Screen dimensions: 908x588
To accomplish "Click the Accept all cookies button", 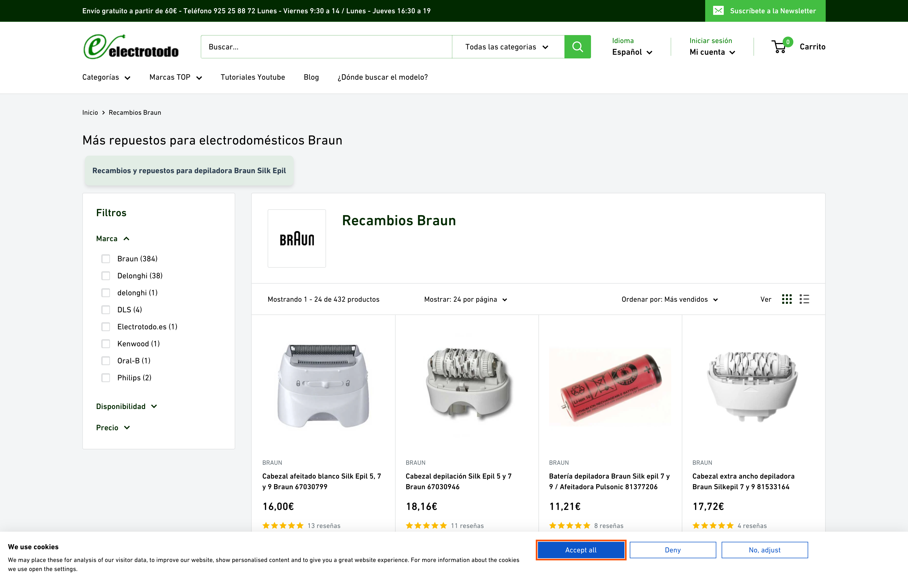I will coord(580,550).
